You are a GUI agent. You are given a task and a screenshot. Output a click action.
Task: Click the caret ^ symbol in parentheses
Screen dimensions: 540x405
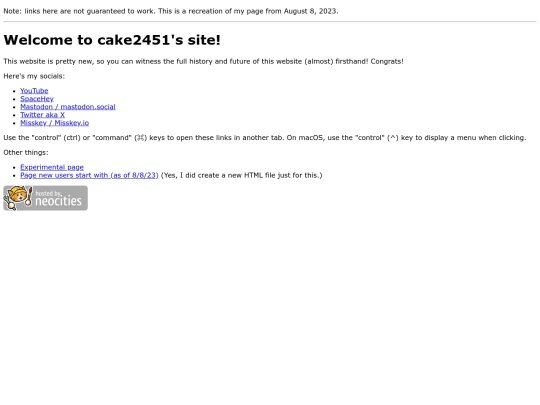(x=393, y=138)
